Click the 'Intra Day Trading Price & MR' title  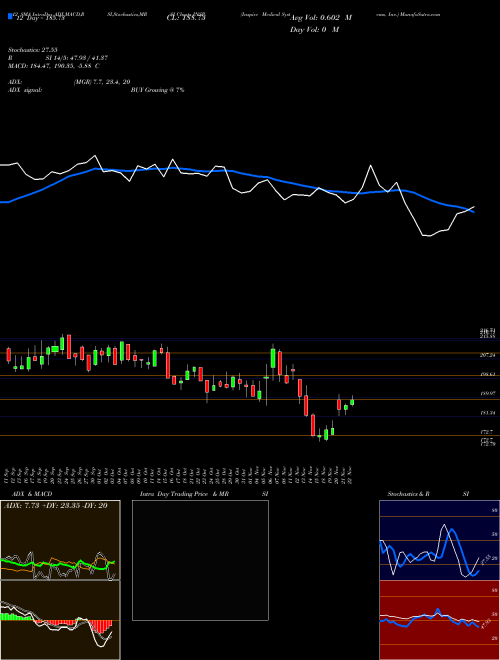[x=184, y=494]
